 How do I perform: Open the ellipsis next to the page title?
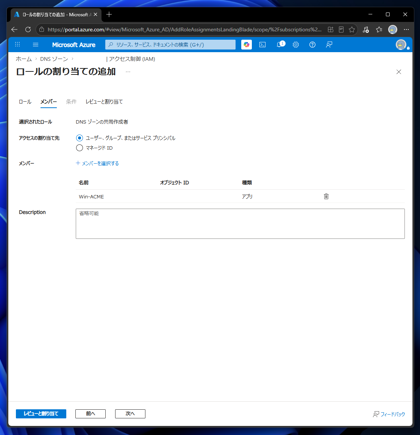point(128,72)
